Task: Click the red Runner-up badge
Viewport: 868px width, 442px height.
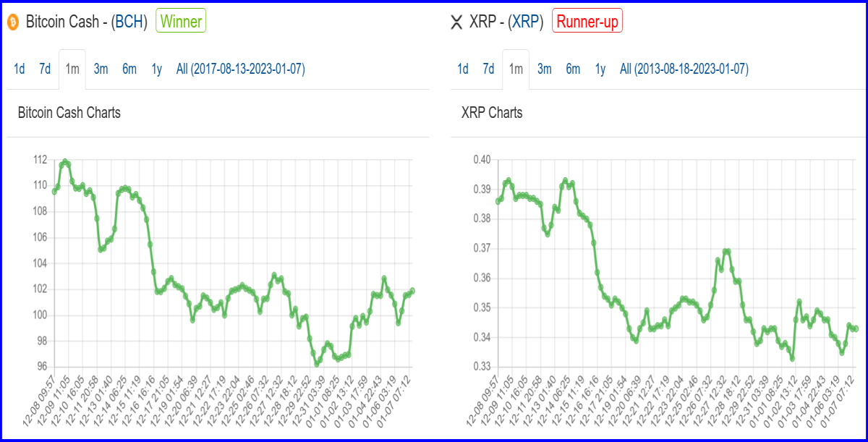Action: point(587,22)
